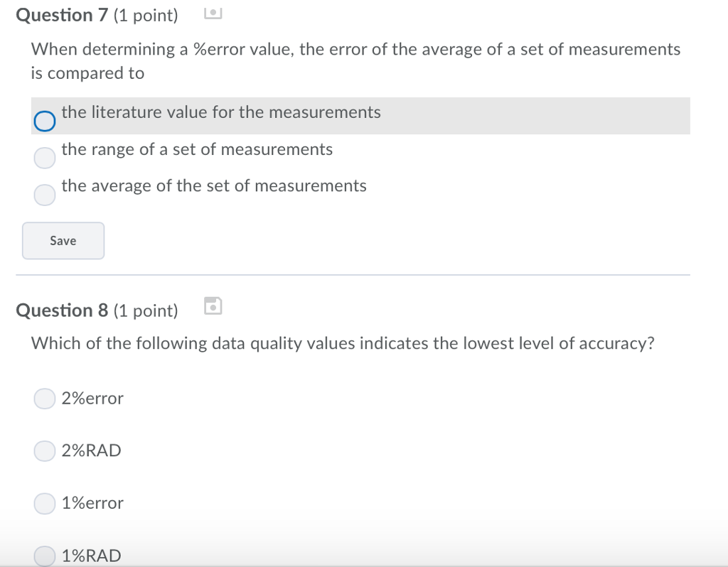Choose the '2%RAD' option
728x567 pixels.
pyautogui.click(x=44, y=450)
